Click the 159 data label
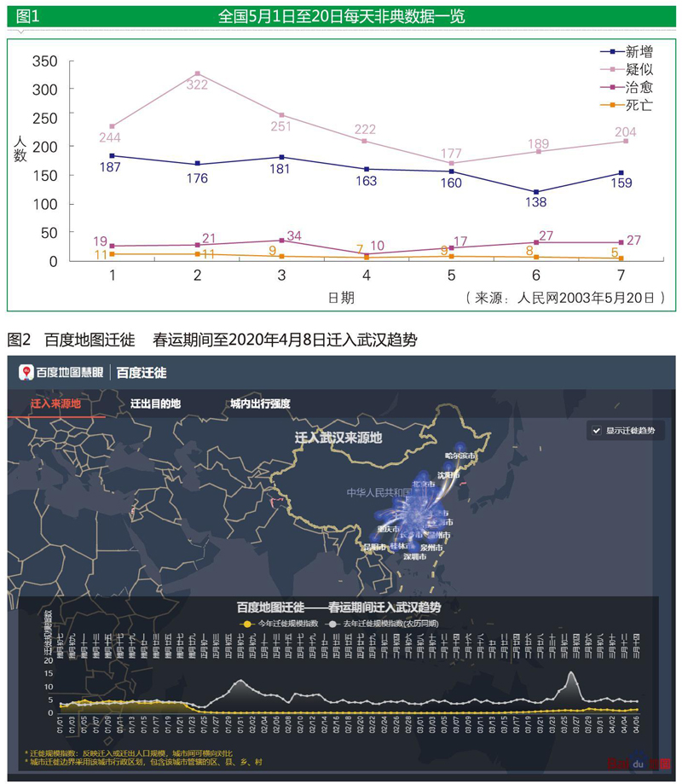Image resolution: width=682 pixels, height=784 pixels. [621, 183]
